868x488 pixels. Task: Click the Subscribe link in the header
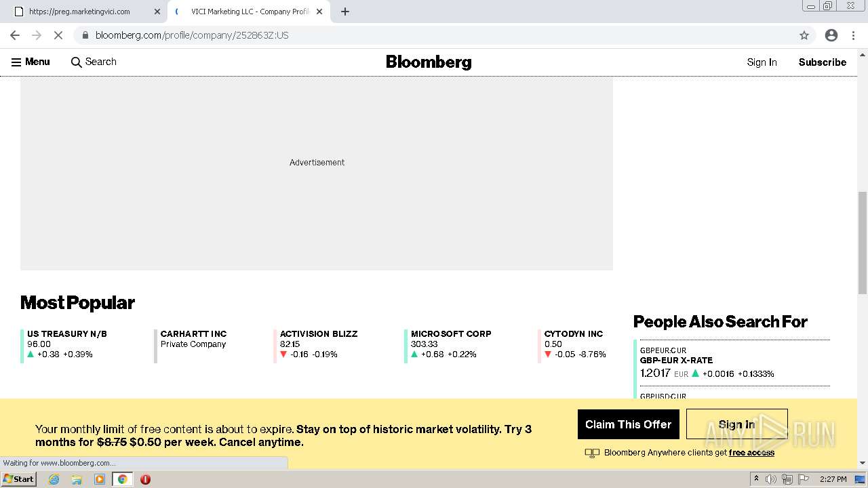click(x=822, y=62)
